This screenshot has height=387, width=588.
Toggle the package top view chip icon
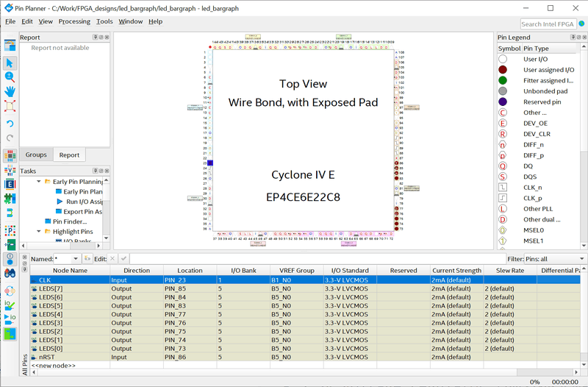tap(10, 155)
